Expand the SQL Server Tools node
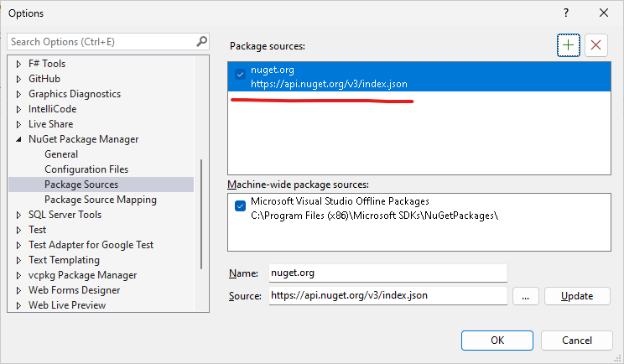Image resolution: width=624 pixels, height=364 pixels. tap(18, 215)
